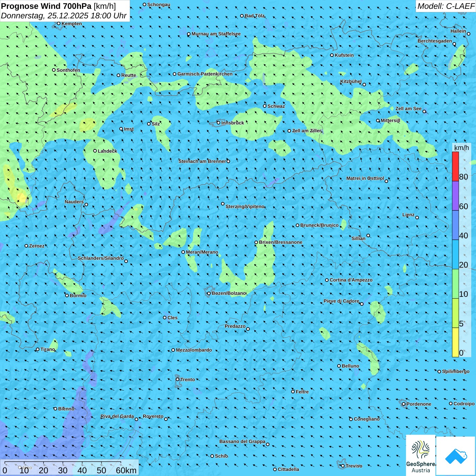
Task: Click the 'Sillian' label
Action: tap(358, 238)
